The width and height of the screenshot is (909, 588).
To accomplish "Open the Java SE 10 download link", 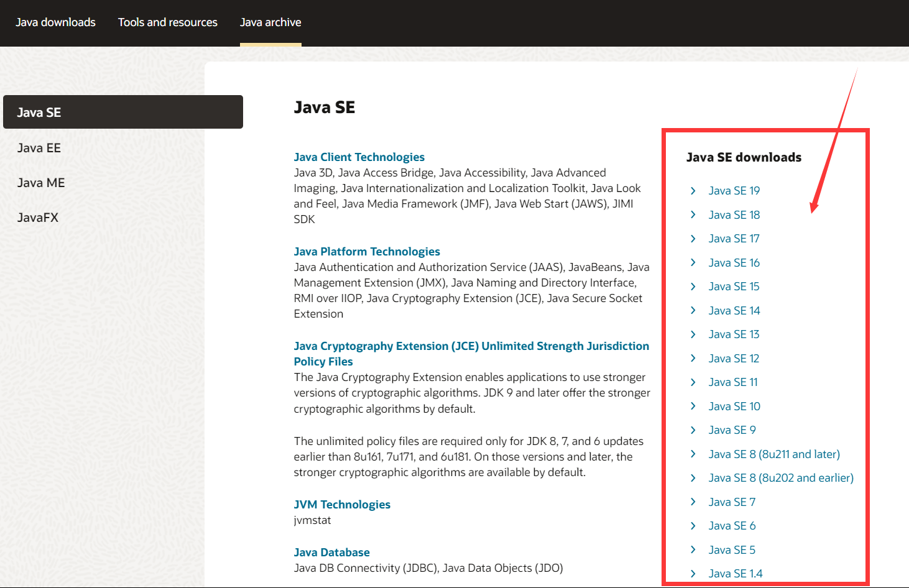I will [x=734, y=407].
